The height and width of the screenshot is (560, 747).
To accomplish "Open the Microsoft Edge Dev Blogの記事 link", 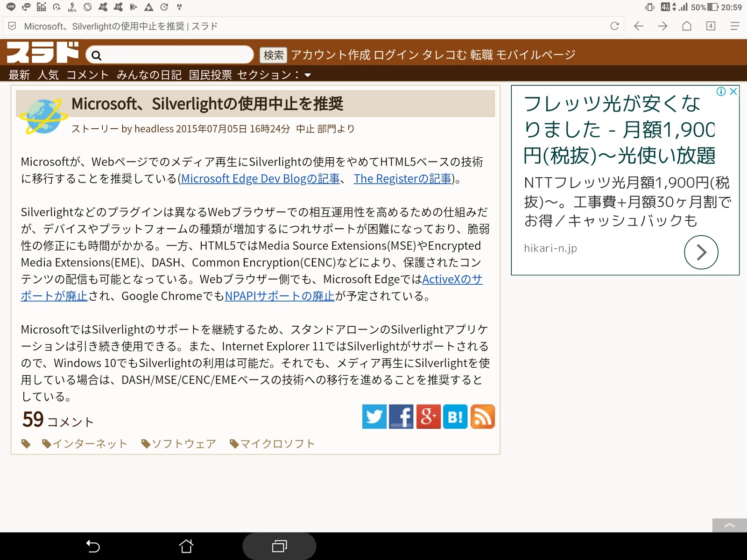I will click(x=261, y=179).
